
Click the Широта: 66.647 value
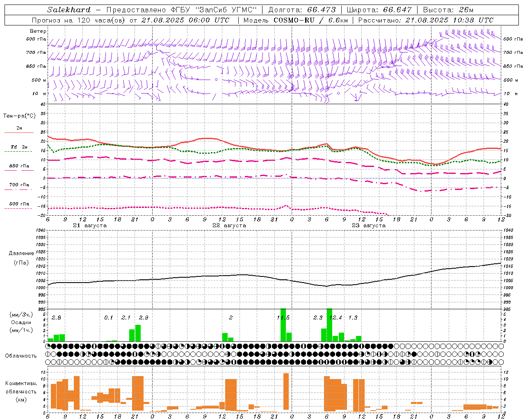(x=379, y=10)
